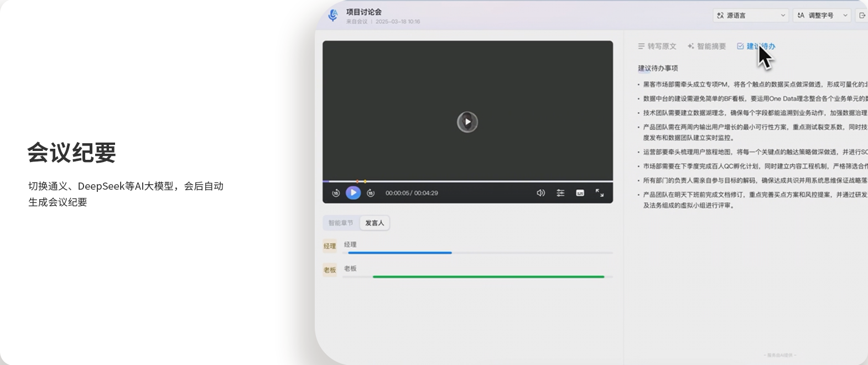Open the 智能摘要 tab
868x365 pixels.
[x=706, y=46]
